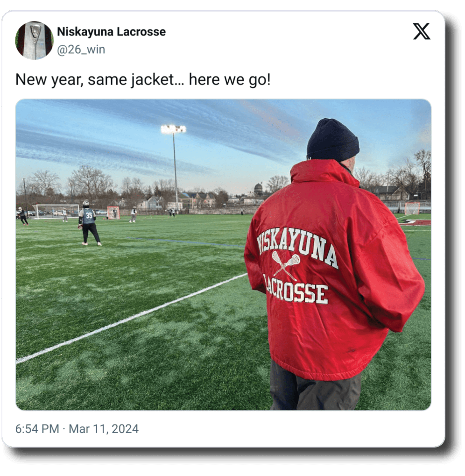Click the LACROSSE lettering on the jacket
This screenshot has width=465, height=476.
[296, 290]
